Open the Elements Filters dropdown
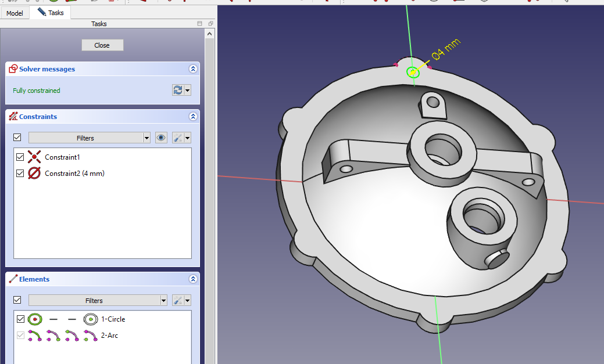The height and width of the screenshot is (364, 604). click(98, 300)
